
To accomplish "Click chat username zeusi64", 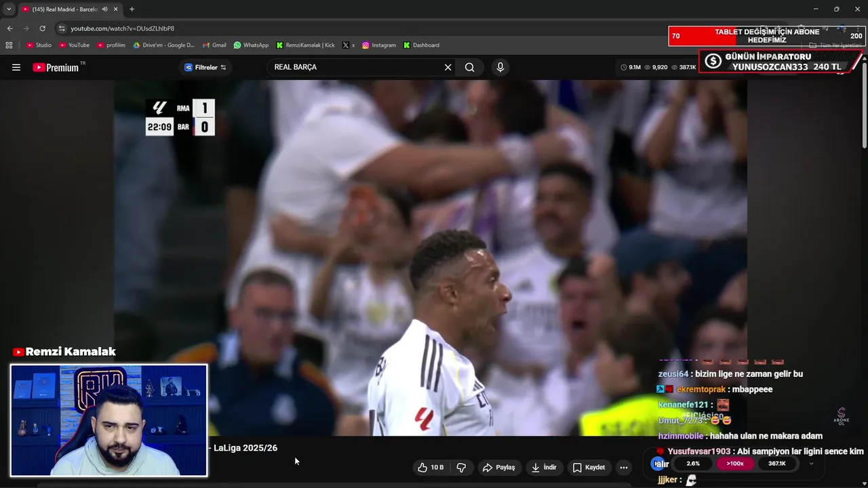I will point(673,374).
